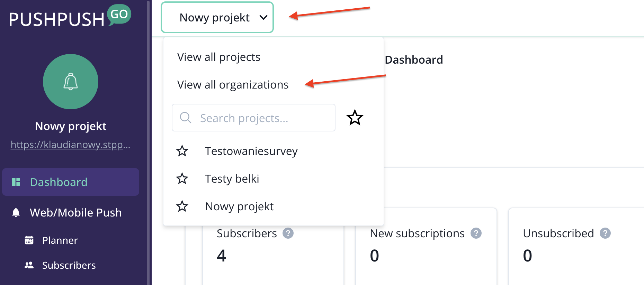Show help for Subscribers metric

pyautogui.click(x=288, y=233)
